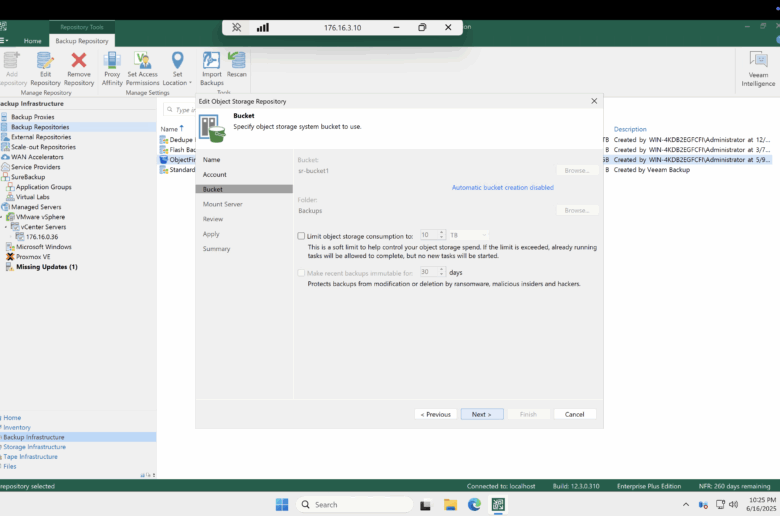Select WAN Accelerators tree item
This screenshot has width=780, height=516.
pos(37,157)
